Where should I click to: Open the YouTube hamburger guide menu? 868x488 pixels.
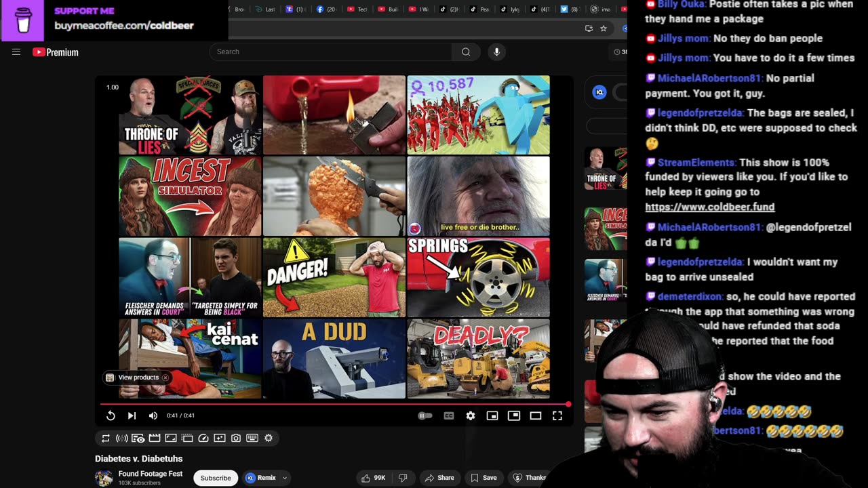tap(16, 52)
